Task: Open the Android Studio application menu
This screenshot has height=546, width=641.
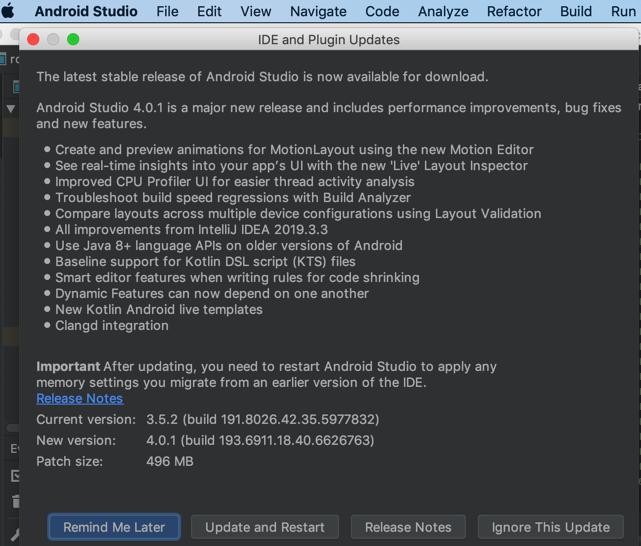Action: (86, 11)
